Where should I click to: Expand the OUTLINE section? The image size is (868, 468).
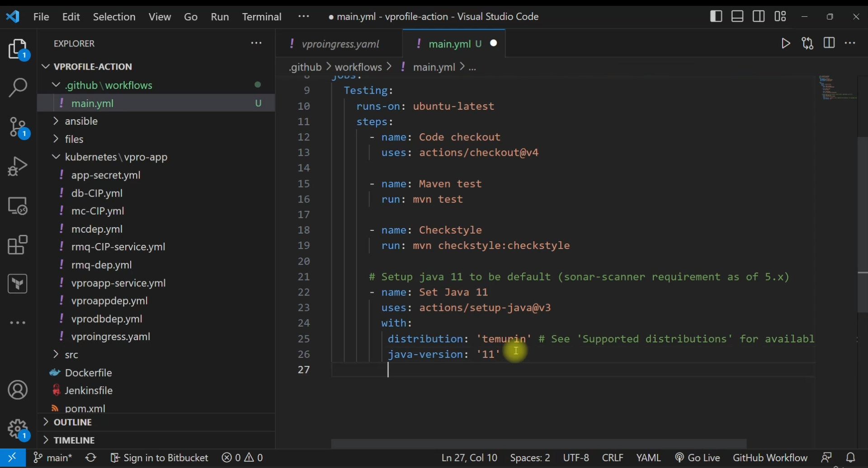click(156, 423)
